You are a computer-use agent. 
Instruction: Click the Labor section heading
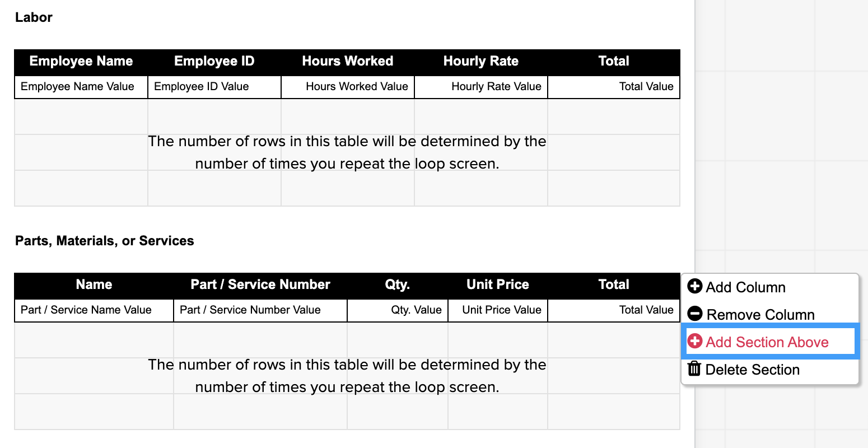tap(34, 17)
